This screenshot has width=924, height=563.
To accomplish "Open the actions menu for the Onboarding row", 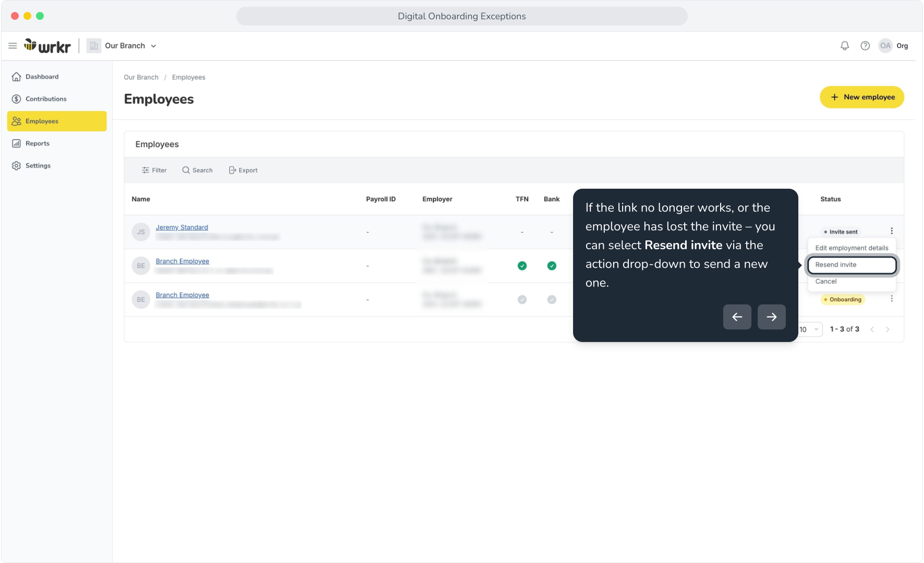I will pyautogui.click(x=892, y=299).
